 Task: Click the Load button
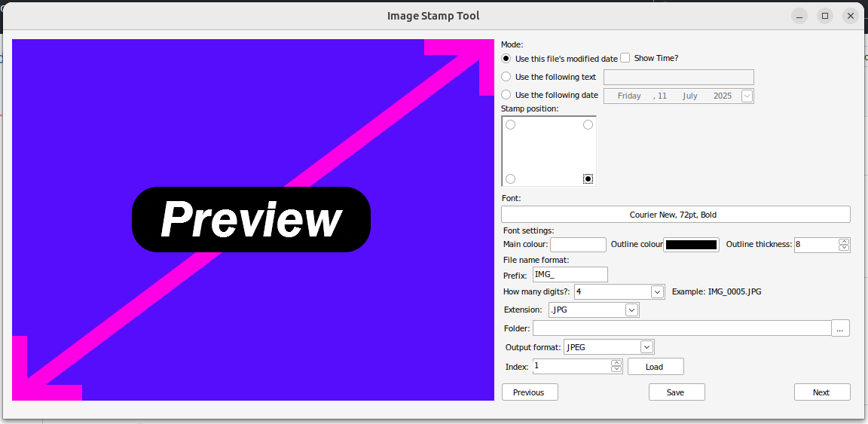pyautogui.click(x=656, y=367)
